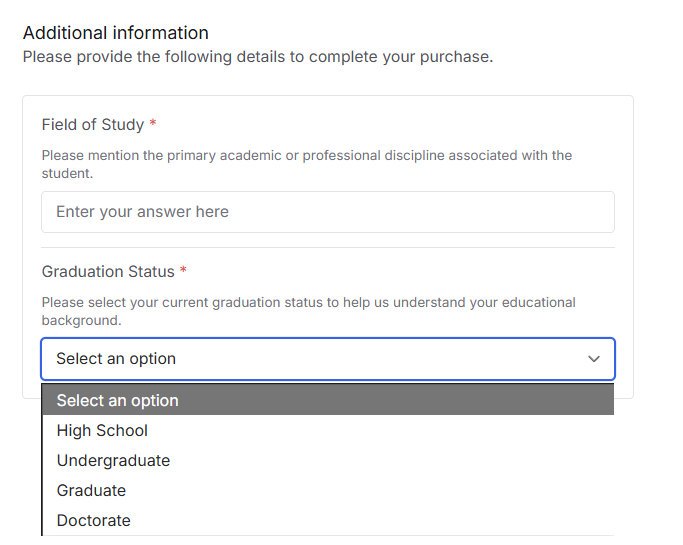
Task: Click the Field of Study helper description
Action: tap(306, 164)
